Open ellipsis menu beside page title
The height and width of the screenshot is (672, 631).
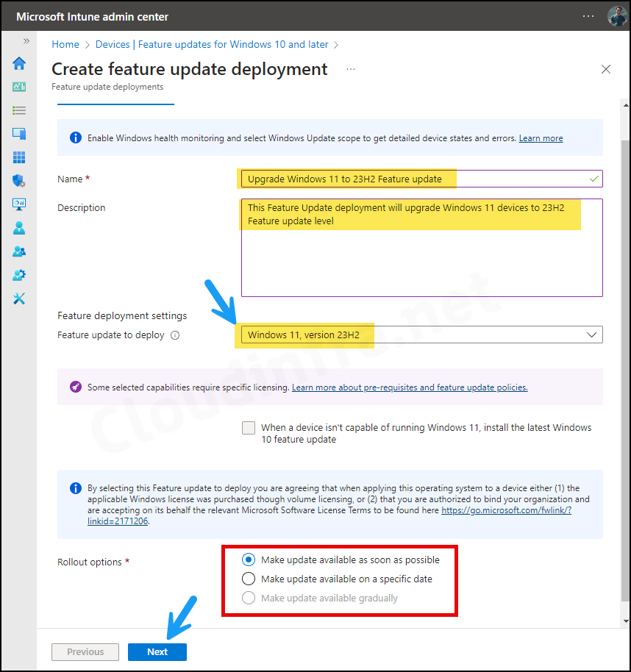coord(351,69)
